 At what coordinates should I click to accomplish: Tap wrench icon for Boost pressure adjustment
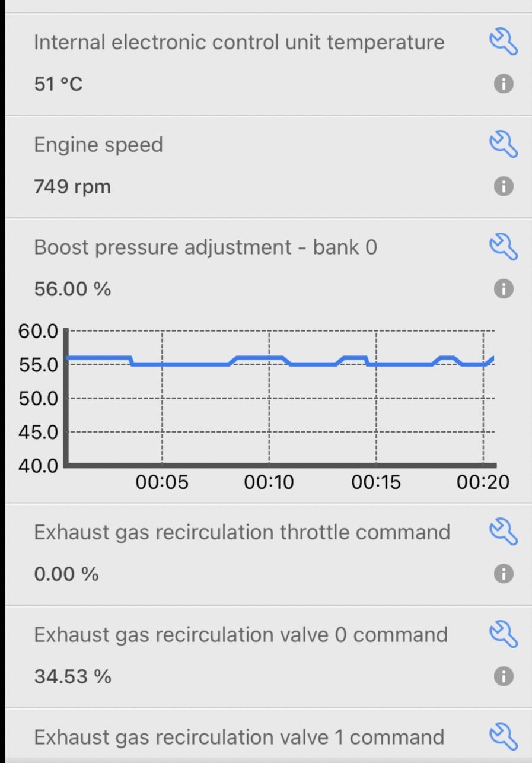pyautogui.click(x=504, y=247)
